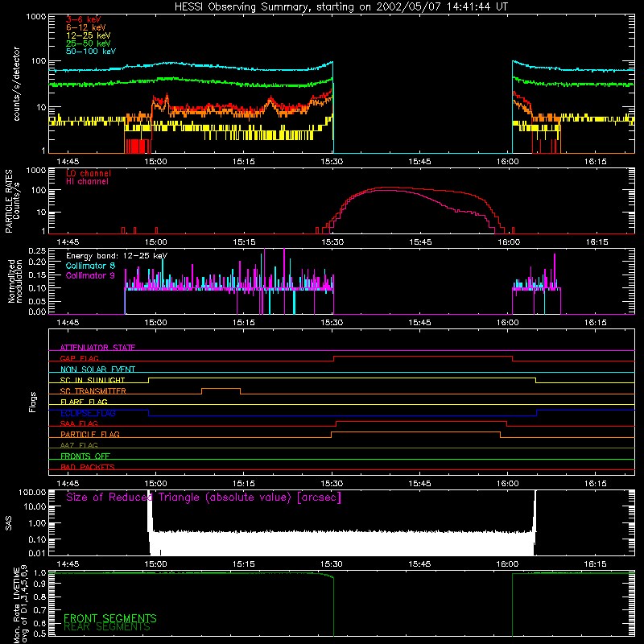This screenshot has height=644, width=644.
Task: Click the Size of Reduced Triangle label
Action: point(204,497)
